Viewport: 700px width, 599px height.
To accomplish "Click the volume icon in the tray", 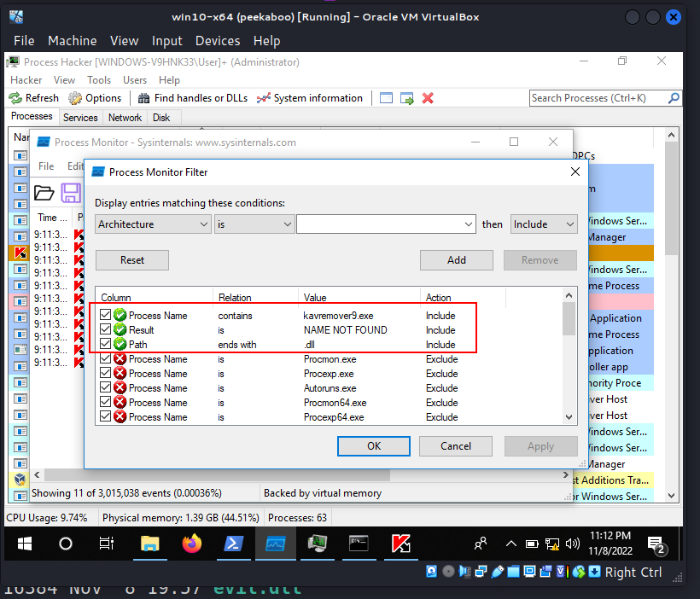I will (x=572, y=544).
